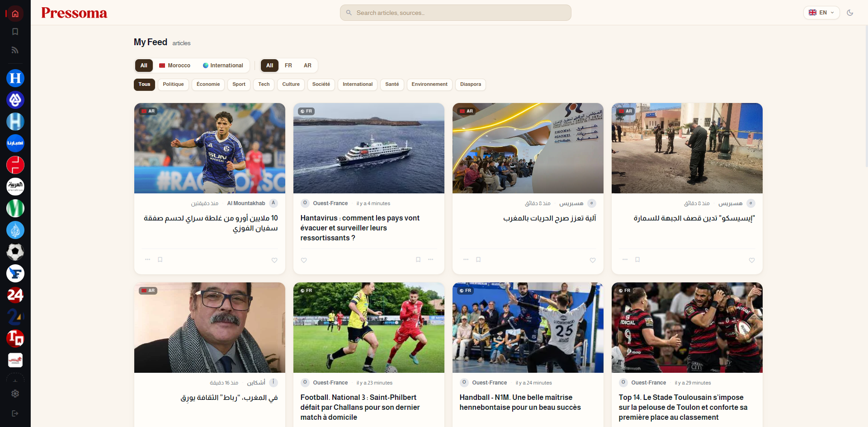Bookmark the fourth card Smara article

[637, 259]
